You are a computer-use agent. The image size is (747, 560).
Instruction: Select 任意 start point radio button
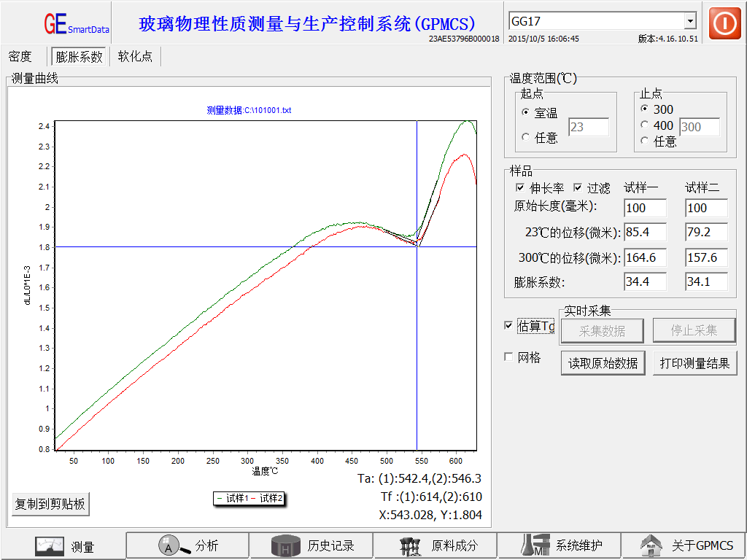525,137
